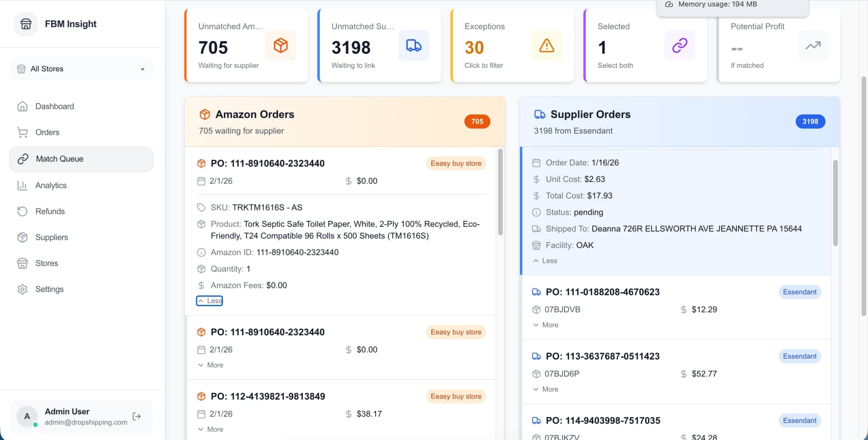Viewport: 868px width, 440px height.
Task: Click the Admin User avatar circle
Action: coord(27,417)
